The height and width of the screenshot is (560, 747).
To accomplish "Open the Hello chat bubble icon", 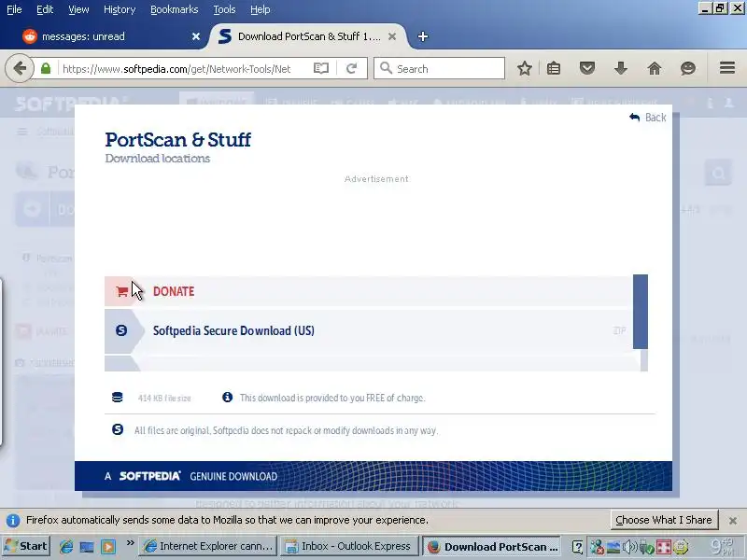I will coord(688,68).
